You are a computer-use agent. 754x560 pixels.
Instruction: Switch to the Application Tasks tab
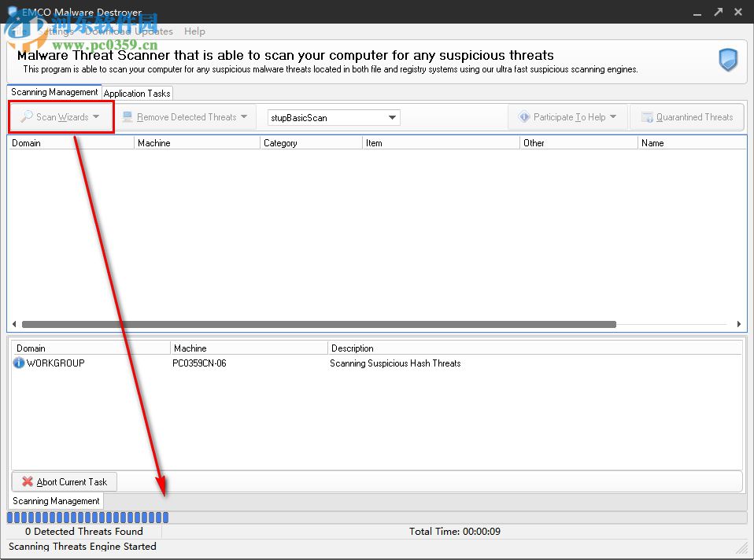[137, 93]
